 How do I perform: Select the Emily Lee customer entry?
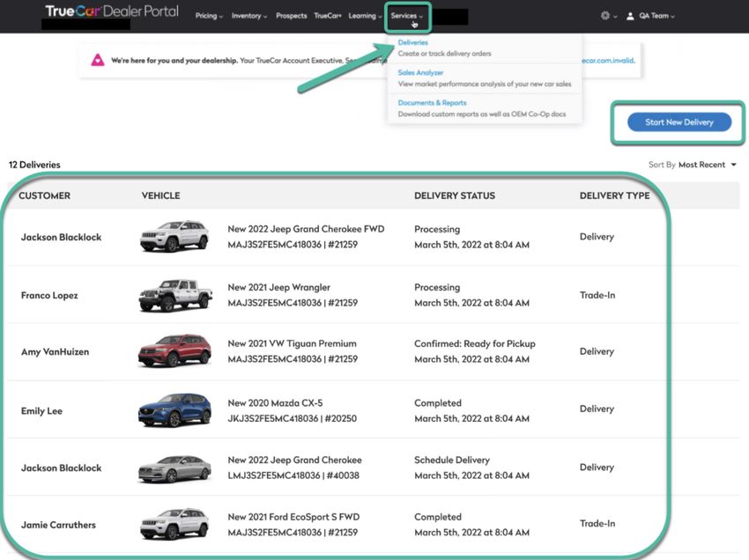click(x=41, y=411)
